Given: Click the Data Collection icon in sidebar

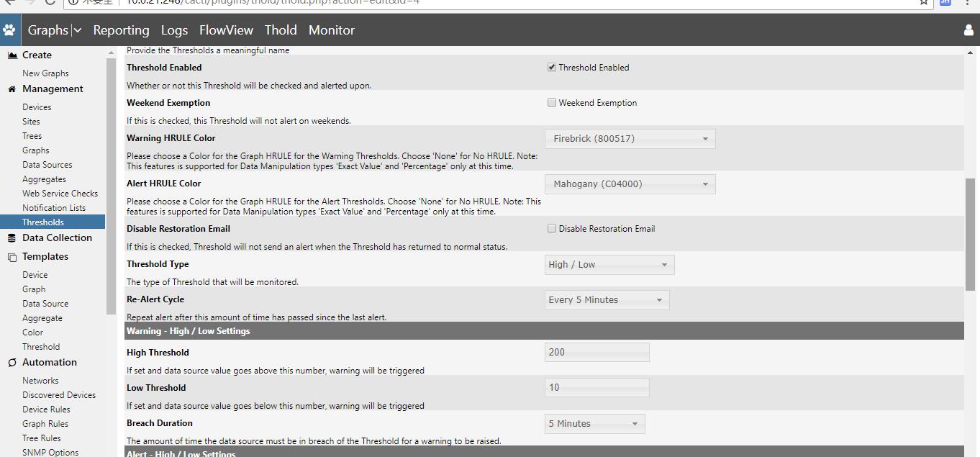Looking at the screenshot, I should pyautogui.click(x=12, y=237).
